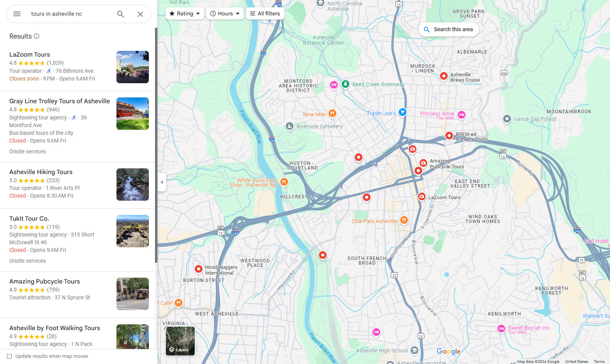This screenshot has height=364, width=610.
Task: Click the pink hotel pin beside Reed Creek Greenway
Action: [334, 85]
